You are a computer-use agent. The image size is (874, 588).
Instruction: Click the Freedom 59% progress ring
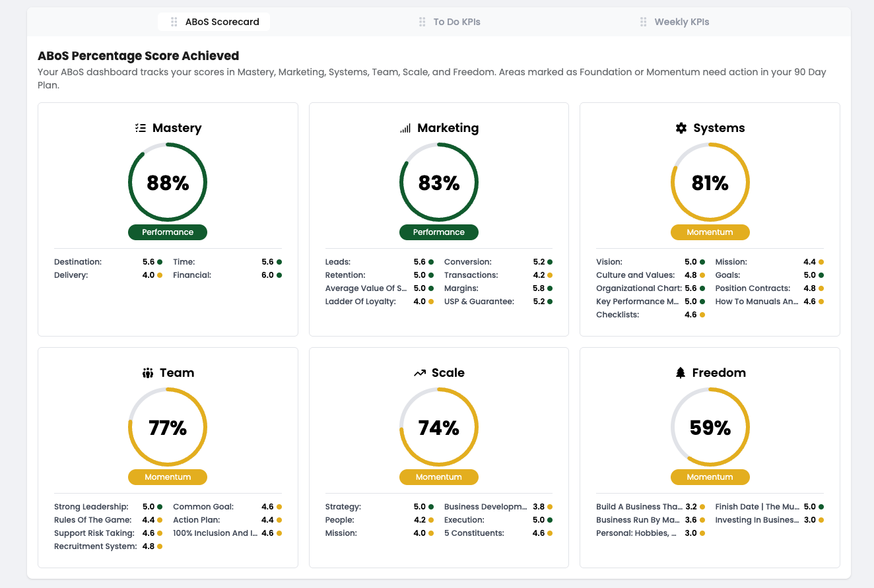[710, 428]
